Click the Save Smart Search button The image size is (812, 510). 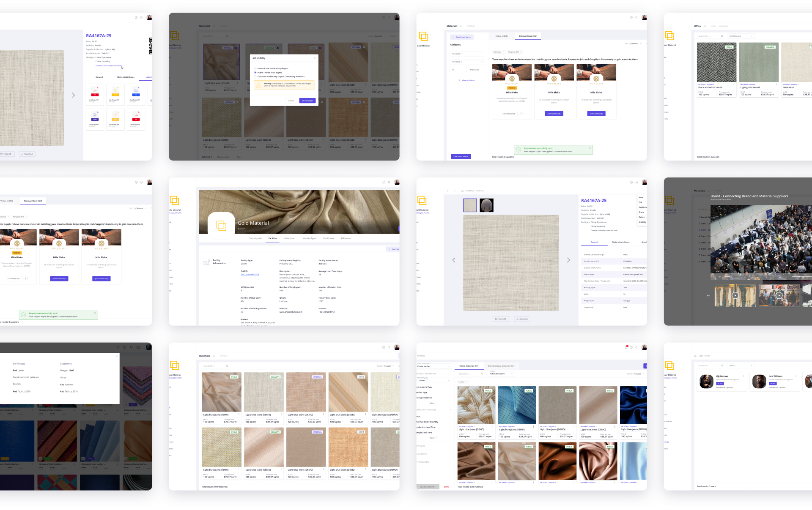click(461, 156)
